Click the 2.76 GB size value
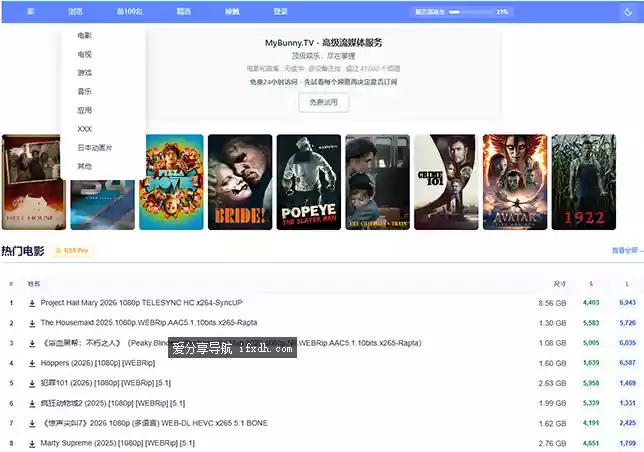644x452 pixels. coord(552,443)
